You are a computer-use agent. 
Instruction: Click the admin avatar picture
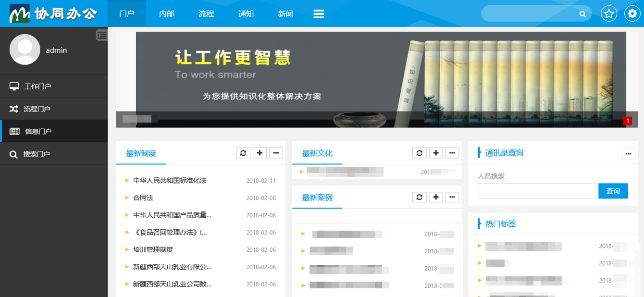(x=25, y=49)
